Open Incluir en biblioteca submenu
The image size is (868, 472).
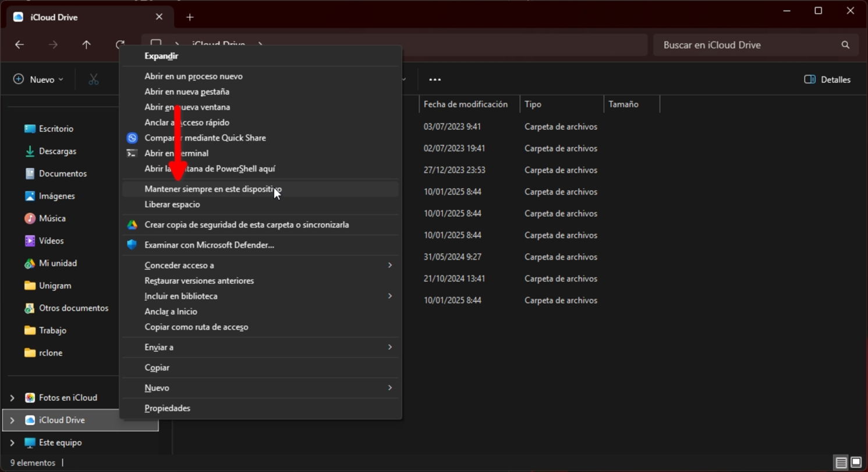pos(260,297)
